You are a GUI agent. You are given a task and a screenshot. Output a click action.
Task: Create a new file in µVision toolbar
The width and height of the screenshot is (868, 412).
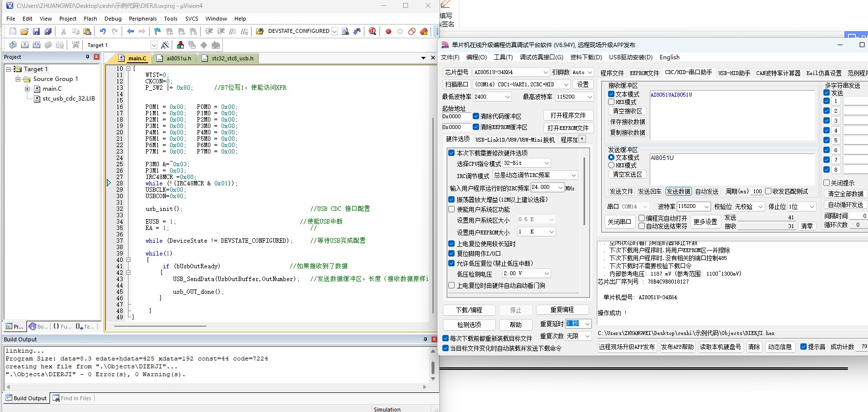[13, 31]
